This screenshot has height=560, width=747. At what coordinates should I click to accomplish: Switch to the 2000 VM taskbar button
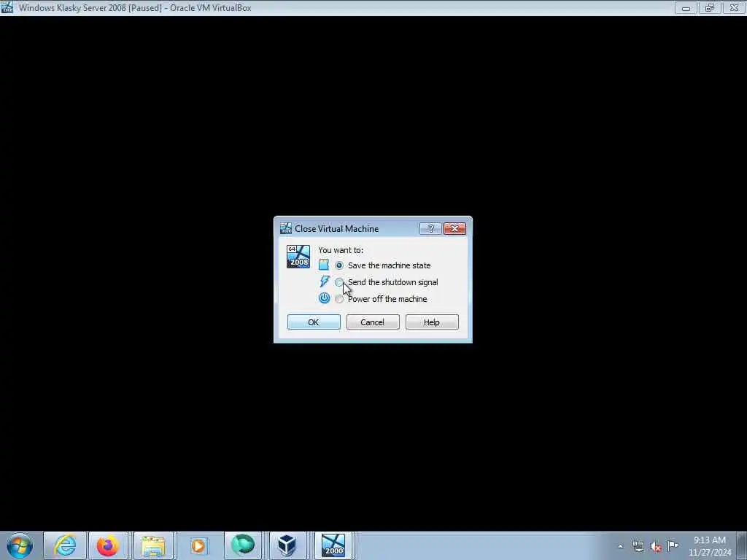333,545
